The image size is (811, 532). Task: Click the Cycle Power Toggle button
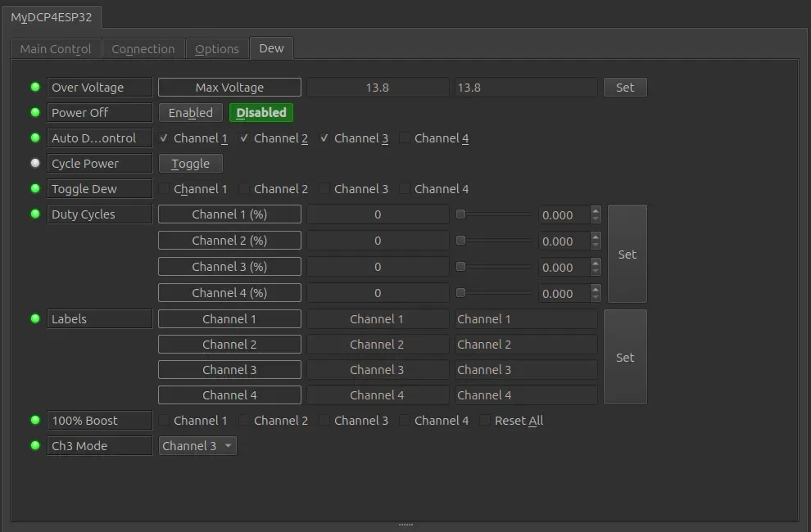[x=190, y=164]
